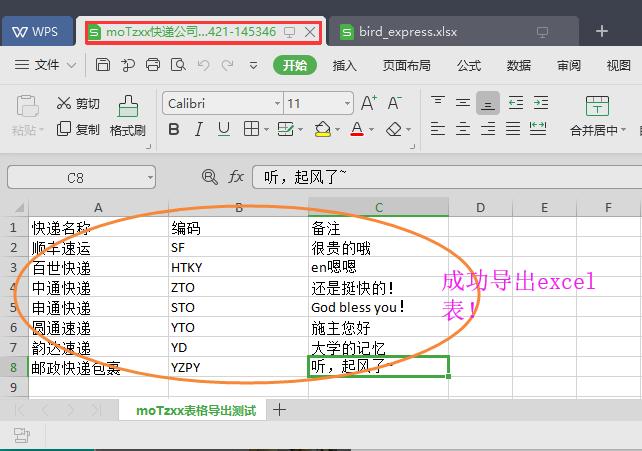Image resolution: width=642 pixels, height=451 pixels.
Task: Click the justify alignment icon
Action: point(513,129)
